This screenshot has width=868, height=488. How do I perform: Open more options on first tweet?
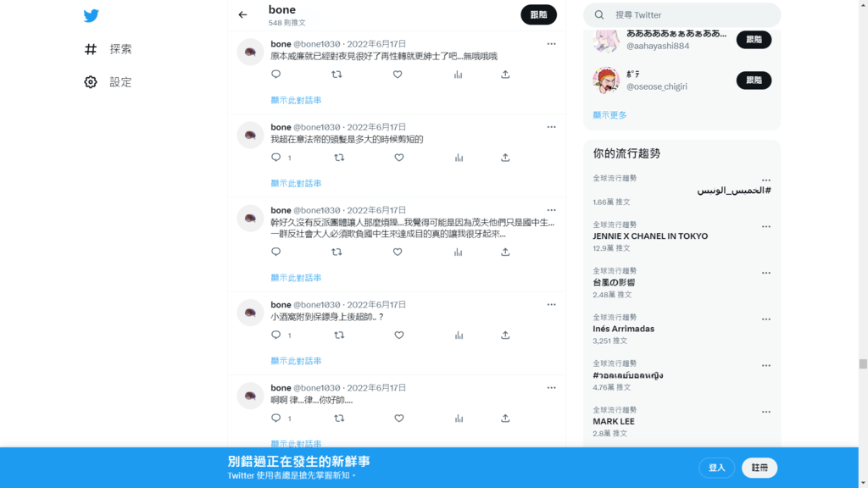click(x=551, y=44)
